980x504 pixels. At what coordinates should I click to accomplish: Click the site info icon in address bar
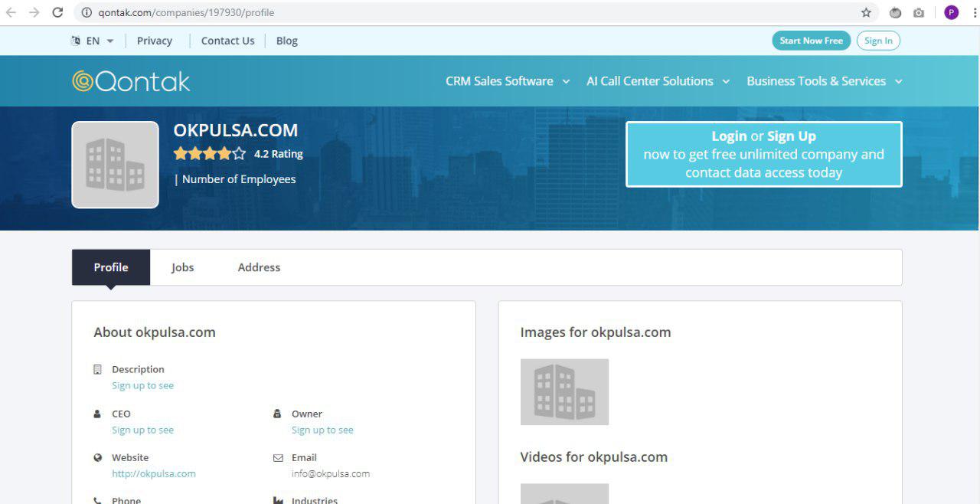[x=86, y=12]
